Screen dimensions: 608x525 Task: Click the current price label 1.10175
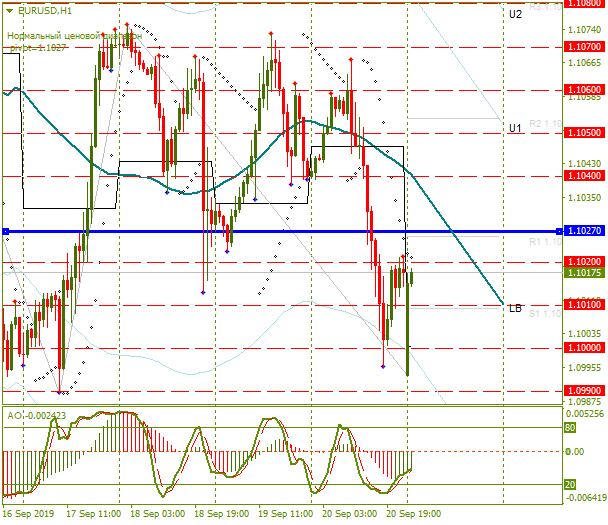(x=584, y=273)
